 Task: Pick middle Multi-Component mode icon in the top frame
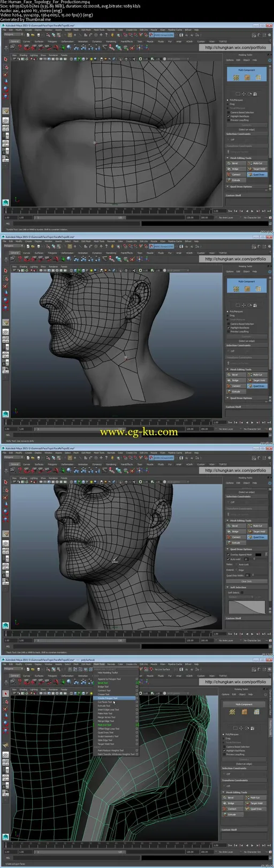click(x=247, y=78)
